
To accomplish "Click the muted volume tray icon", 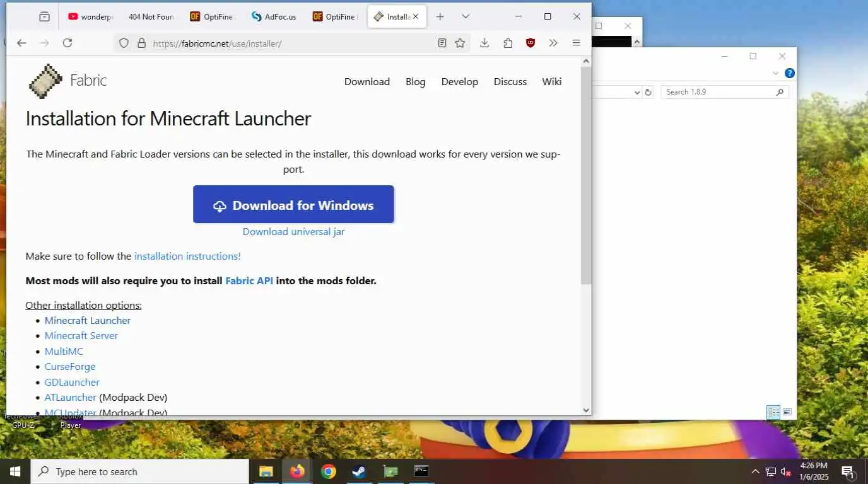I will pos(786,471).
